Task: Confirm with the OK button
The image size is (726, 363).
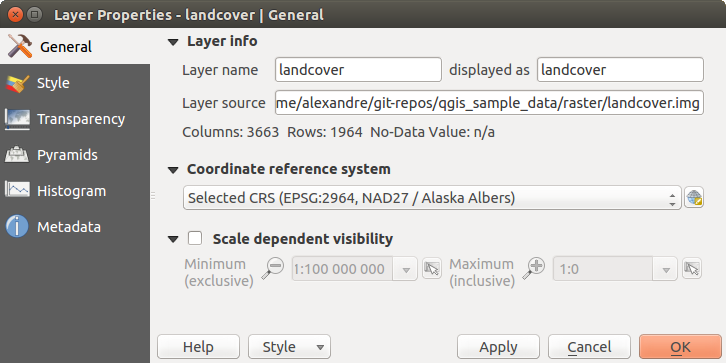Action: (680, 347)
